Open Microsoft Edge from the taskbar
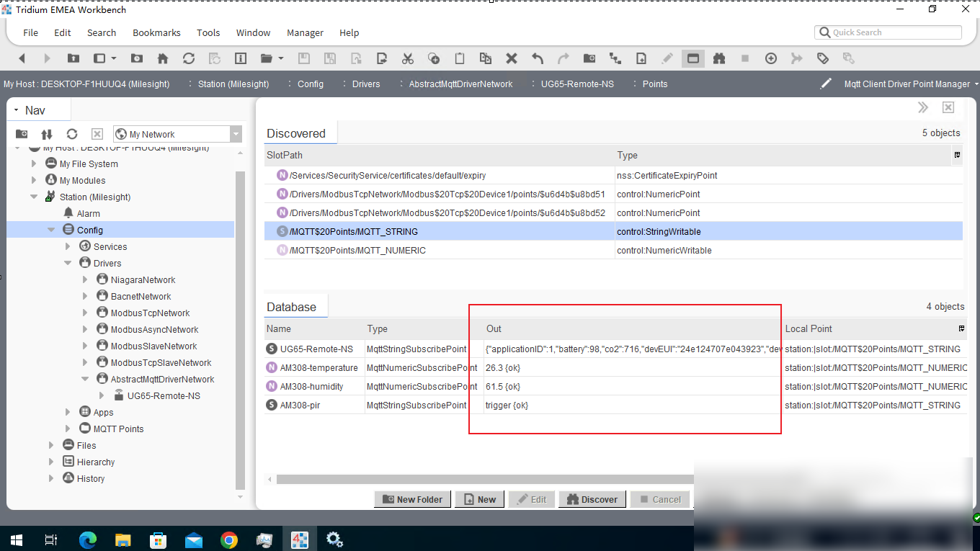Image resolution: width=980 pixels, height=551 pixels. 88,539
